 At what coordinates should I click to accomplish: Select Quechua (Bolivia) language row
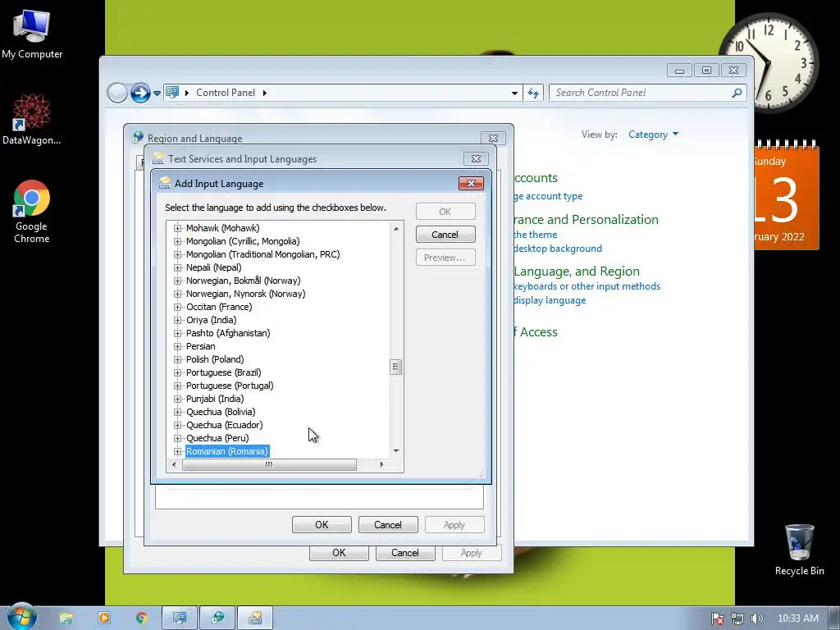(x=221, y=412)
